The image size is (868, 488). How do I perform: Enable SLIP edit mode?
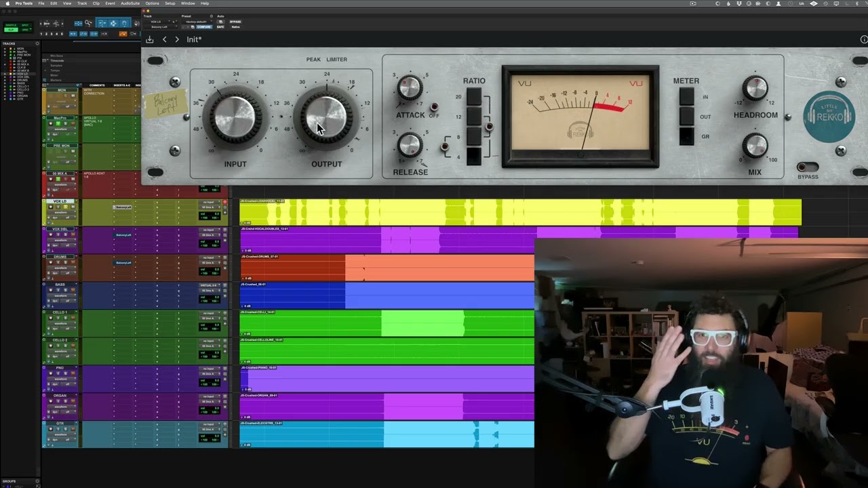coord(12,30)
